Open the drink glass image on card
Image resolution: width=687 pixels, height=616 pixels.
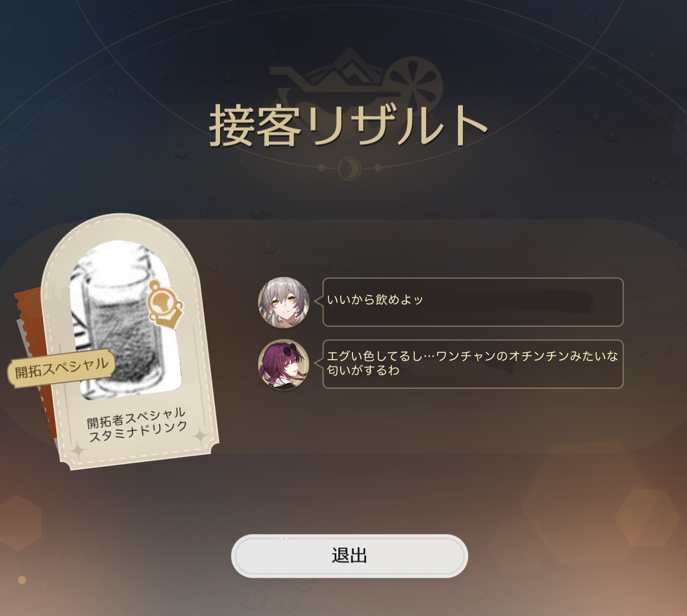point(125,320)
